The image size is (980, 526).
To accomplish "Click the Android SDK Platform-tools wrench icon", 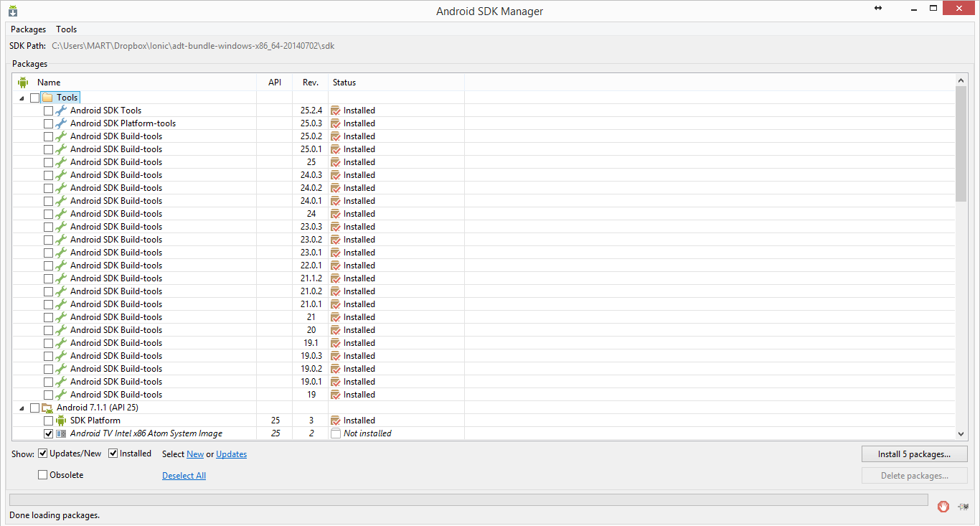I will click(61, 123).
